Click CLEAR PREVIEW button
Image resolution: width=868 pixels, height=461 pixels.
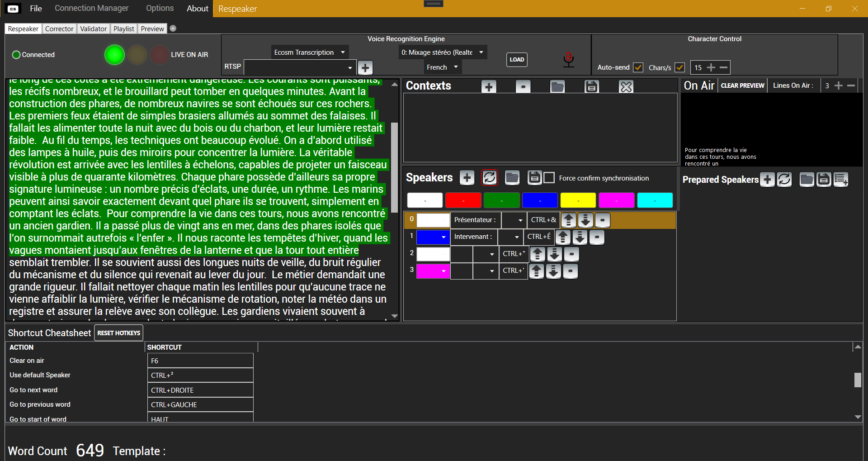coord(742,86)
